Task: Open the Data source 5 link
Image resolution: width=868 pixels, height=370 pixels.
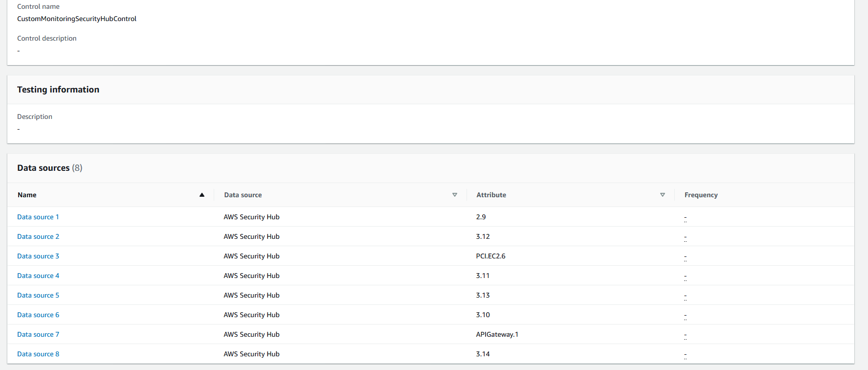Action: [x=38, y=295]
